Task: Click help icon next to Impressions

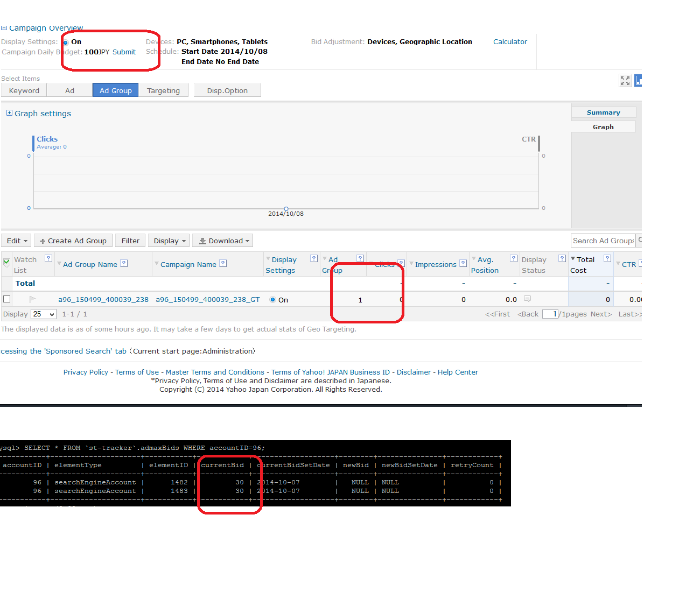Action: (463, 263)
